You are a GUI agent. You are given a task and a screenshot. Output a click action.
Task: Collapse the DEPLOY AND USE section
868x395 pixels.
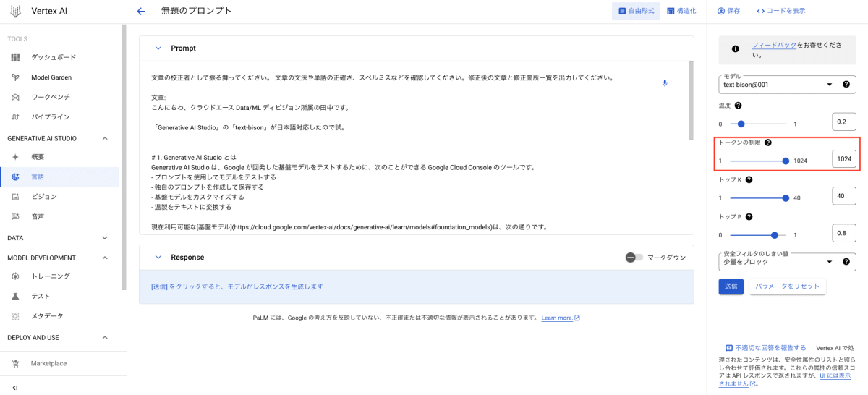click(105, 337)
